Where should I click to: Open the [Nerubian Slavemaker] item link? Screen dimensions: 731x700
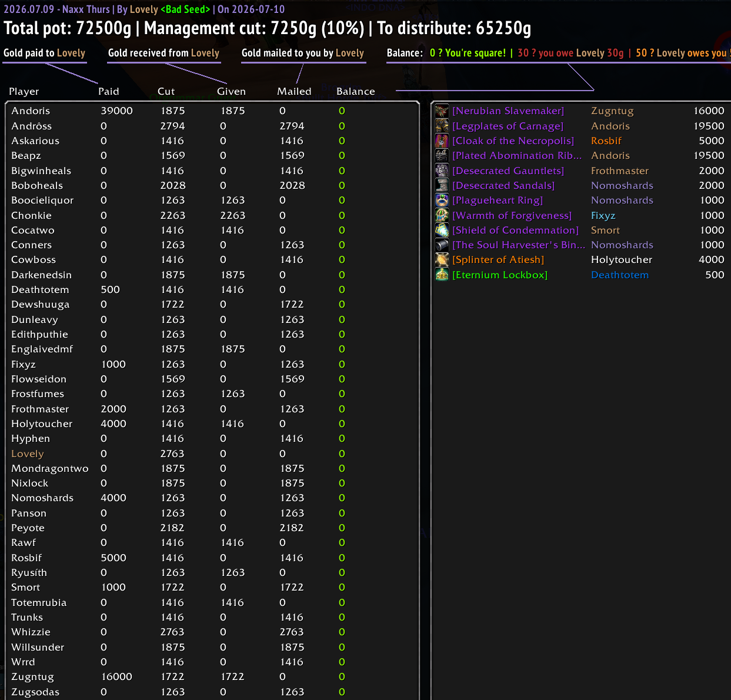tap(508, 111)
